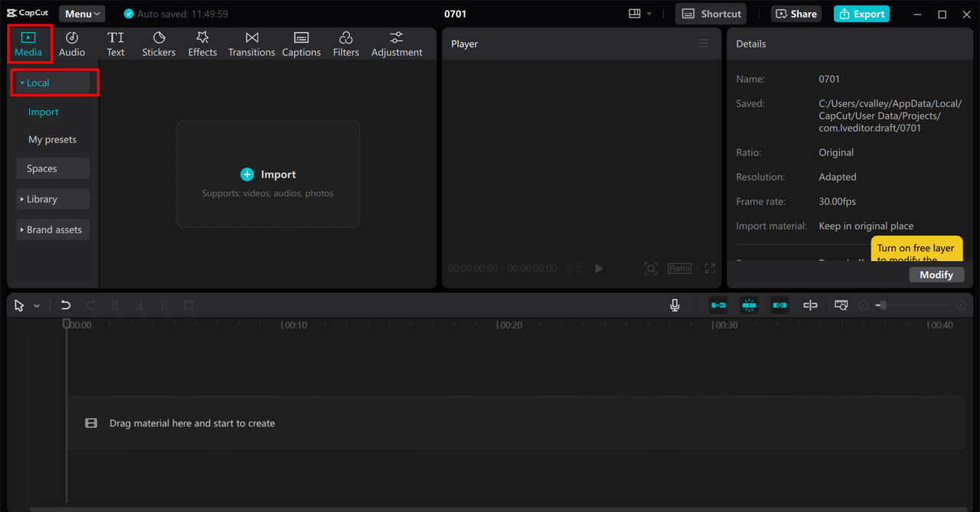Click the 00:10 timeline ruler mark
Screen dimensions: 980x512
(295, 325)
